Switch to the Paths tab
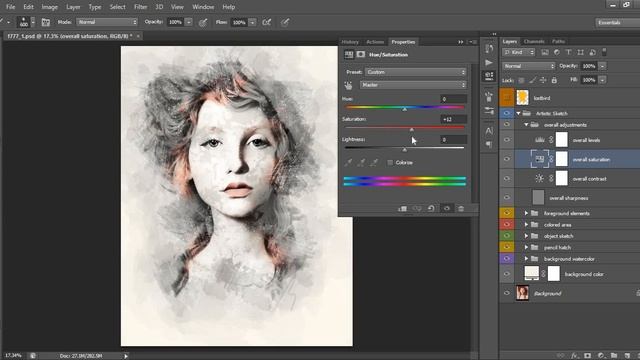The width and height of the screenshot is (640, 360). tap(558, 41)
